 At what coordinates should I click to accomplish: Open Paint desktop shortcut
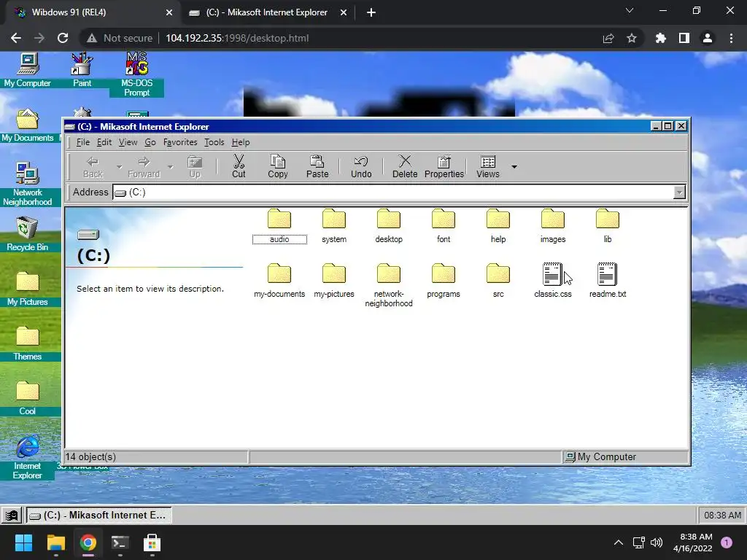click(x=82, y=71)
